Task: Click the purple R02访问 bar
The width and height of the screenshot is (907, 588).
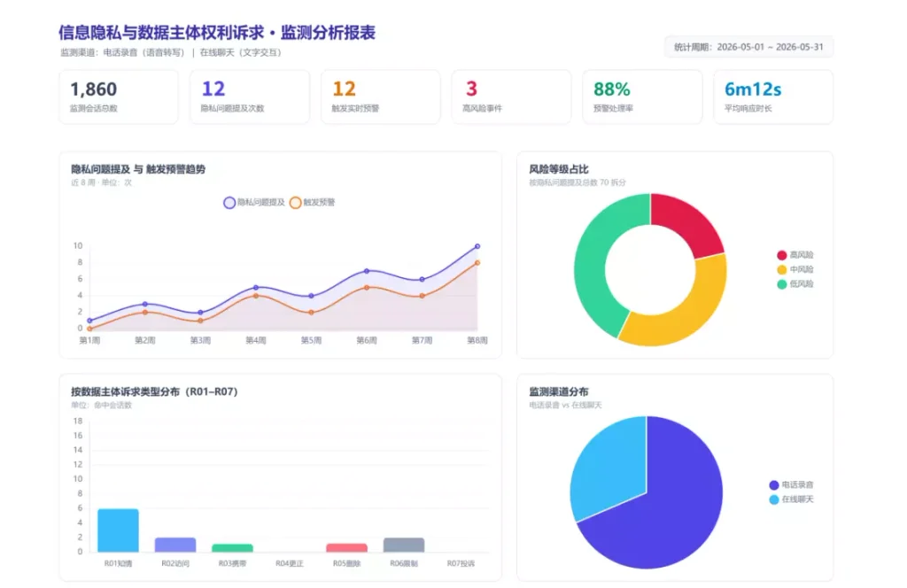Action: [175, 545]
